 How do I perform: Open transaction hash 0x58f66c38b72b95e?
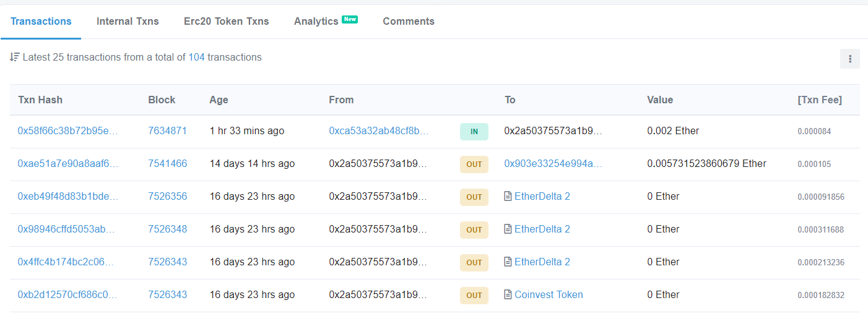[x=67, y=131]
